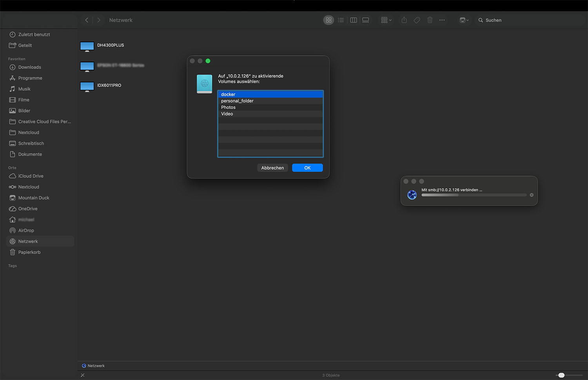The width and height of the screenshot is (588, 380).
Task: Switch to icon grid view
Action: click(328, 20)
